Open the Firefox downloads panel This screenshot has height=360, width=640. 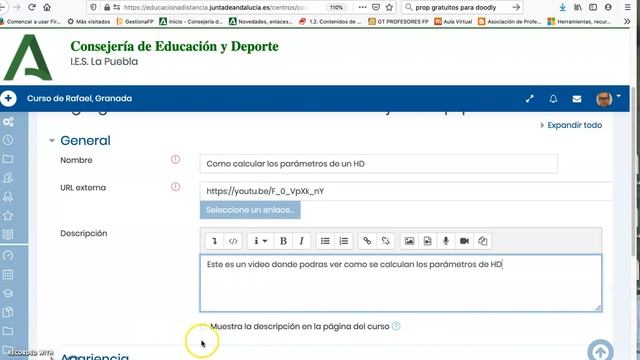pos(562,7)
